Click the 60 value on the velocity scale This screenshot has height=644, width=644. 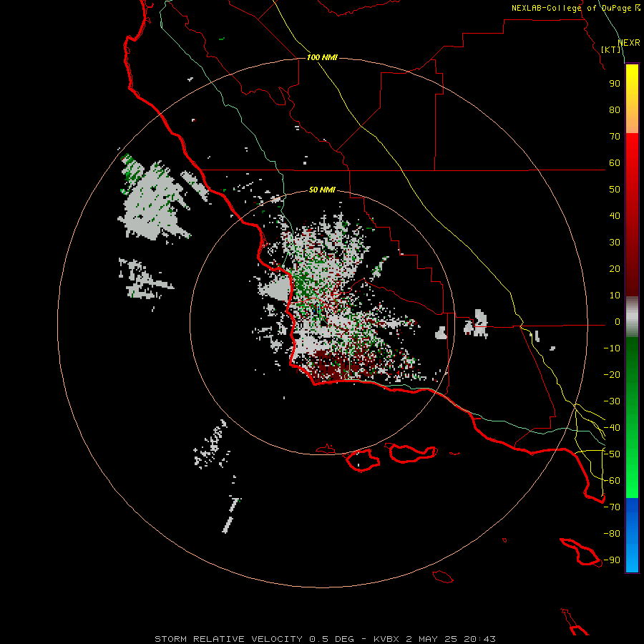[615, 162]
